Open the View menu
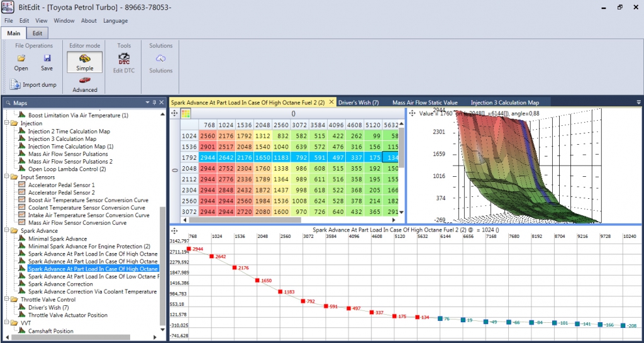This screenshot has width=644, height=343. coord(41,21)
